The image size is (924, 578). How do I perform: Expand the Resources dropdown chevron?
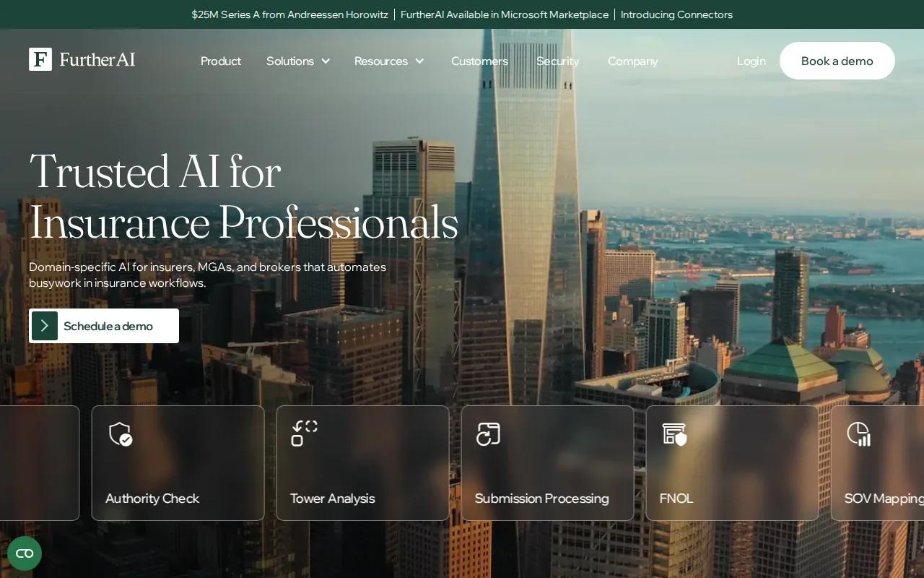[419, 61]
